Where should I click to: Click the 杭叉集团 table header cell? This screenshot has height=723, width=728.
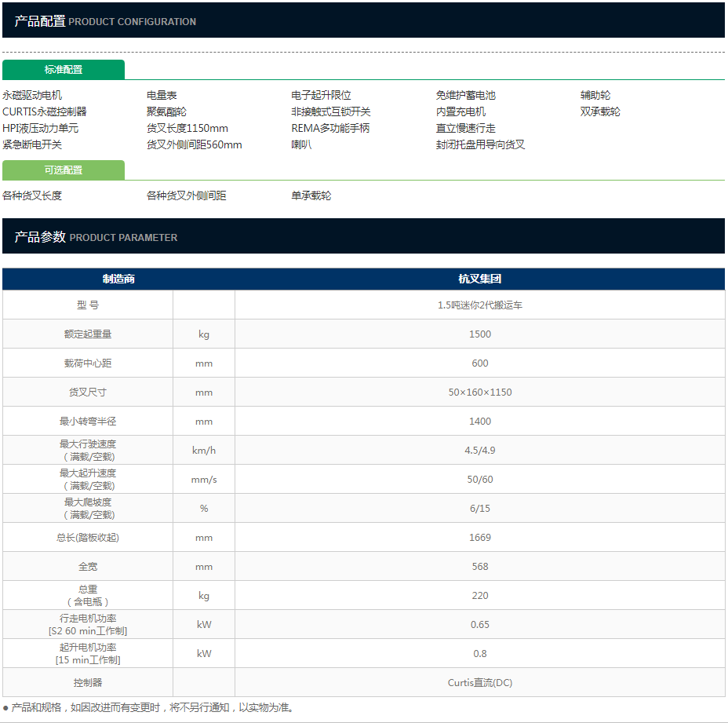[x=479, y=279]
